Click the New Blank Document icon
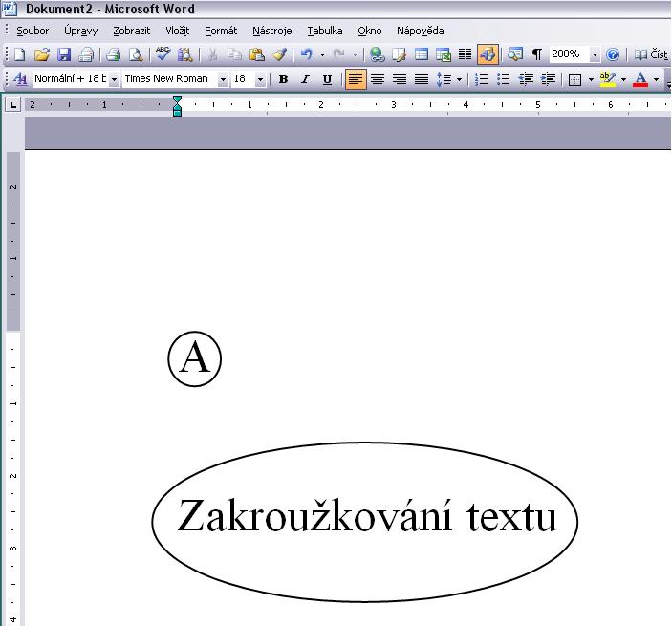 pyautogui.click(x=19, y=55)
